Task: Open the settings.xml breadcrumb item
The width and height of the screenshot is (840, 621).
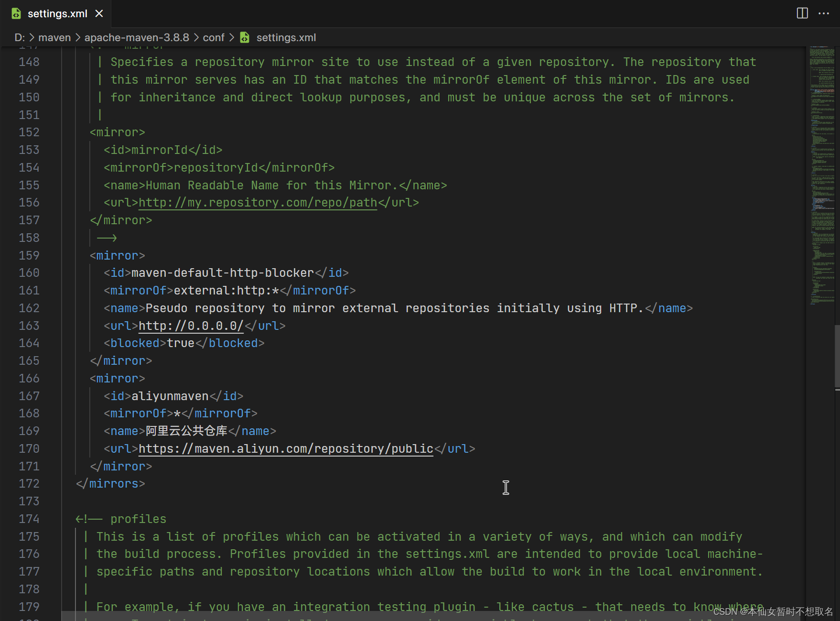Action: pos(286,37)
